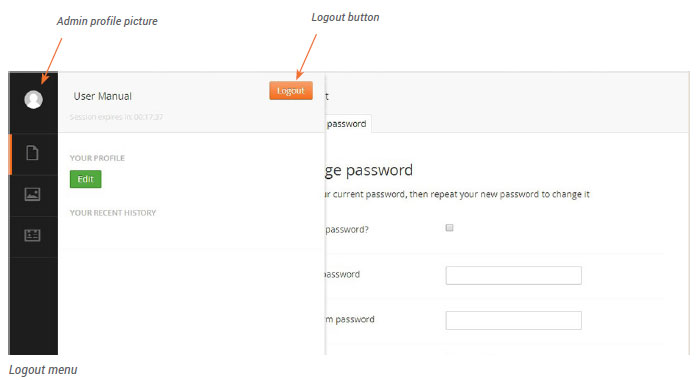Select the 'User Manual' username text
This screenshot has height=380, width=700.
tap(103, 96)
